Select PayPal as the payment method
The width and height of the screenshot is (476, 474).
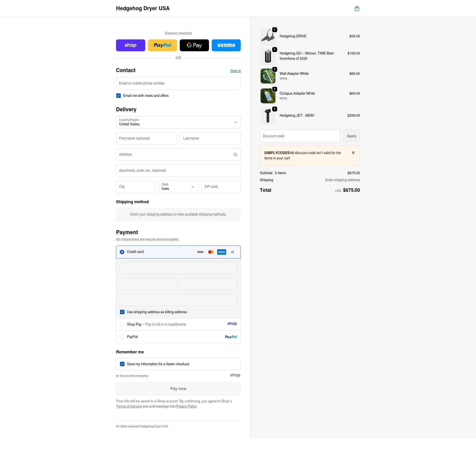122,337
